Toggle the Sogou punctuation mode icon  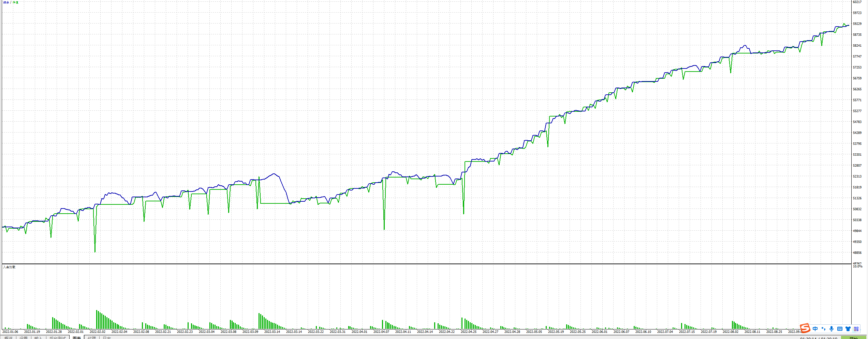coord(823,329)
